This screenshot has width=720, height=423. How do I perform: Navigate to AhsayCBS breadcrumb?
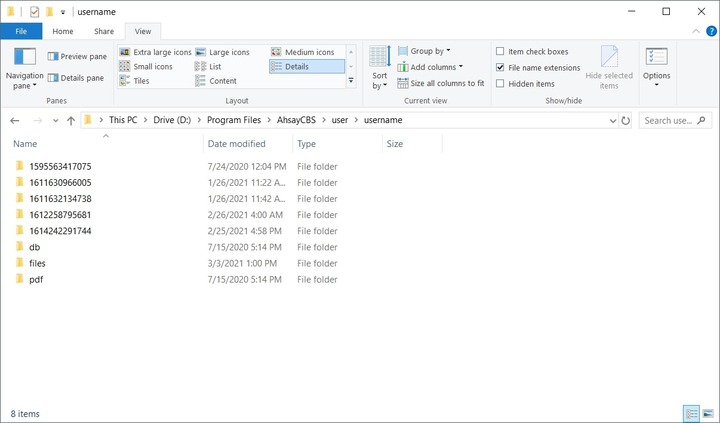[x=296, y=120]
